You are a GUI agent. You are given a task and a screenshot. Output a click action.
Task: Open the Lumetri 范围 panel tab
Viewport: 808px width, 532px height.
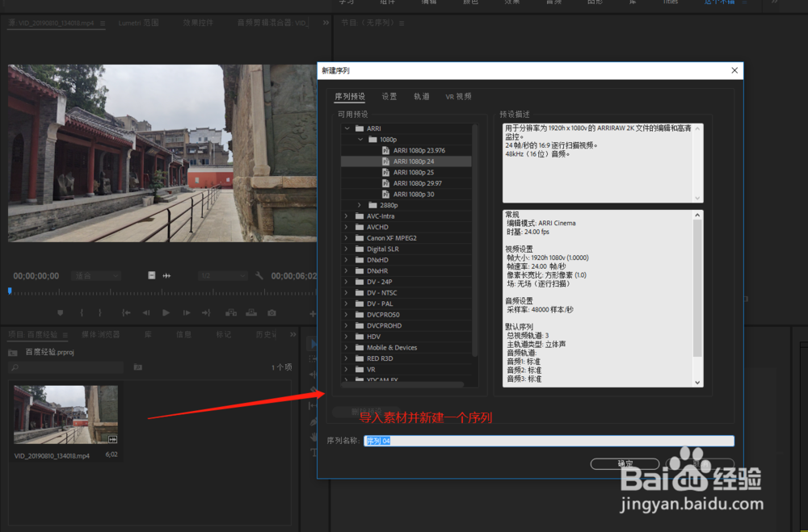(x=139, y=23)
